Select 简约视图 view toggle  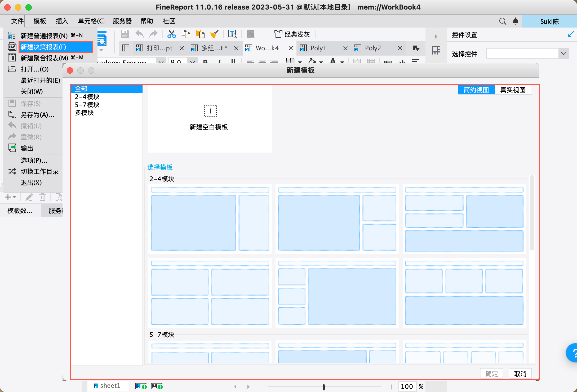(476, 90)
